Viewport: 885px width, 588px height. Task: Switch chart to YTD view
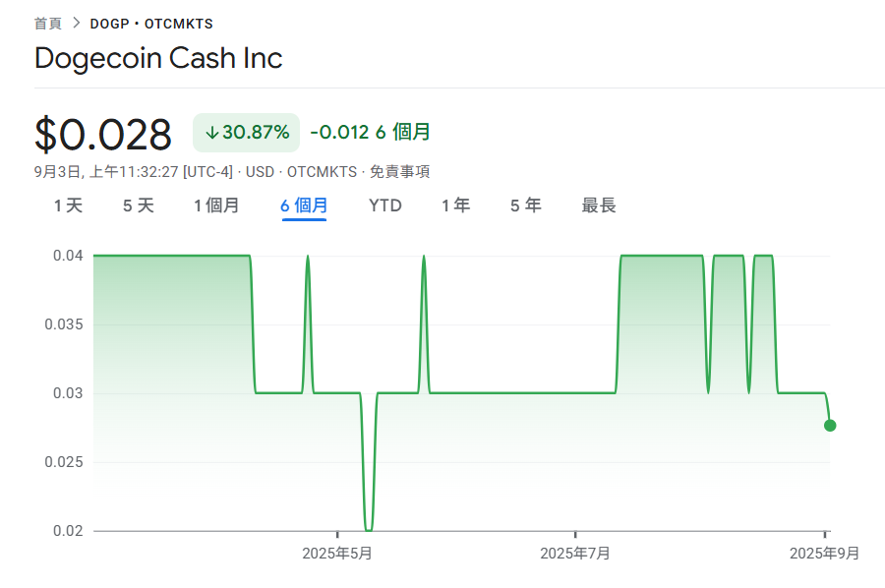[384, 206]
